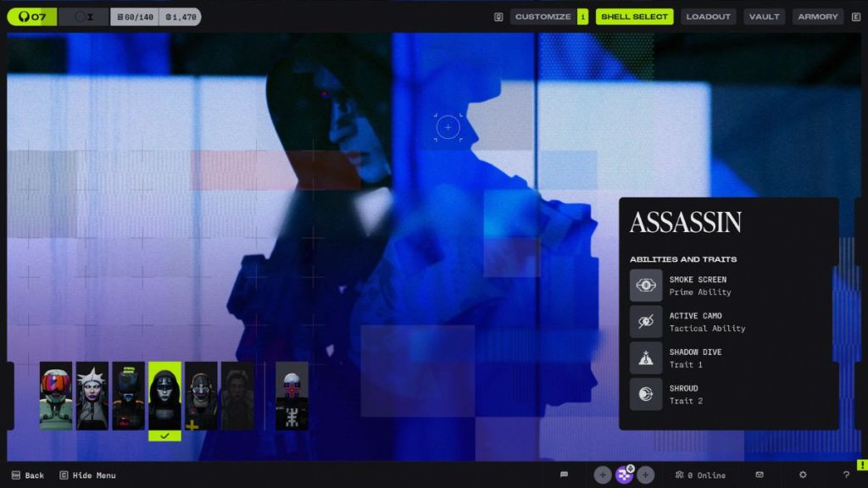Open the text chat icon
868x488 pixels.
(x=564, y=475)
